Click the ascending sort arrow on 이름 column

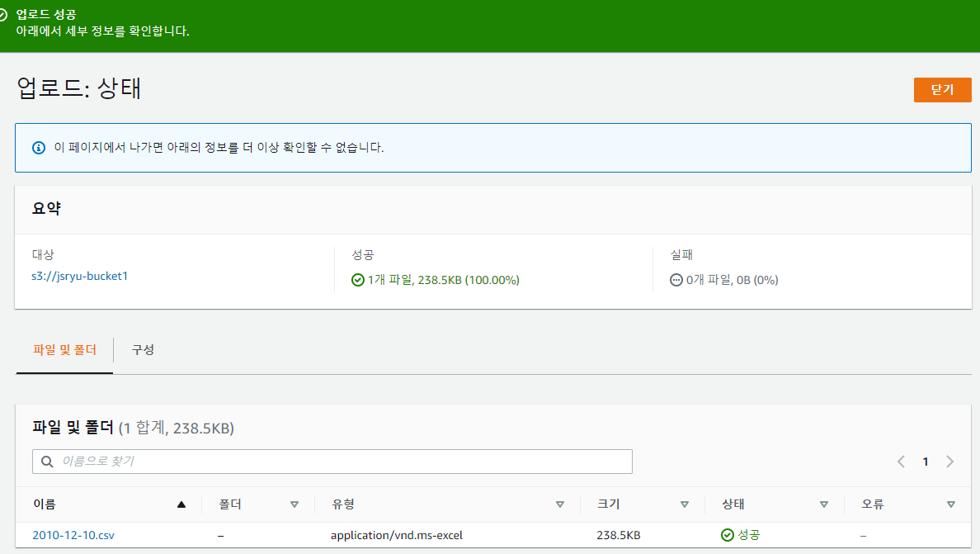tap(181, 504)
